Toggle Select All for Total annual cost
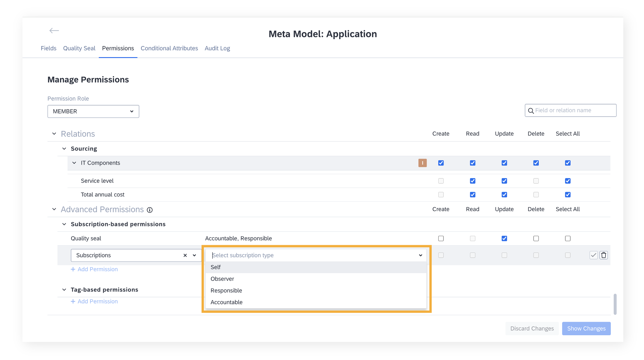644x360 pixels. coord(568,195)
